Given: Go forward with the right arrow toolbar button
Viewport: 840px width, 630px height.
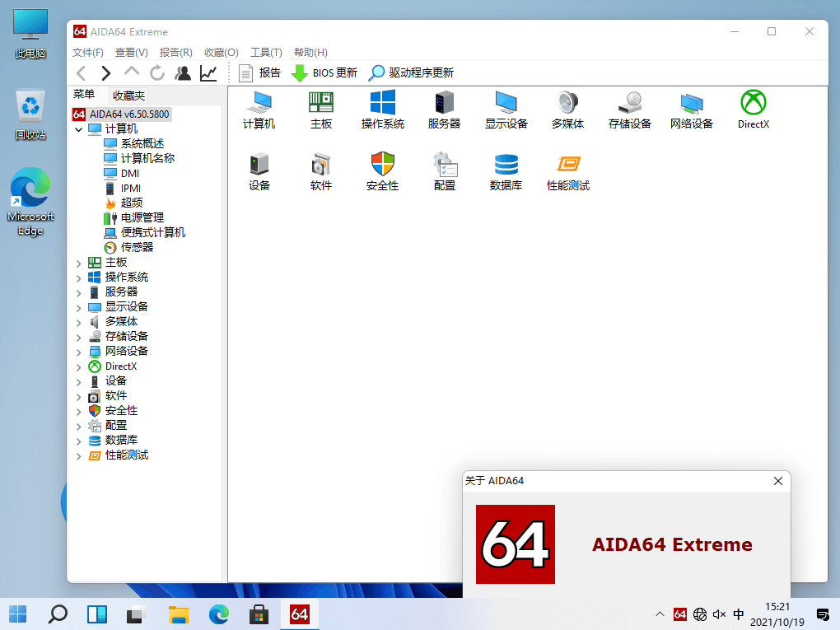Looking at the screenshot, I should pyautogui.click(x=106, y=72).
